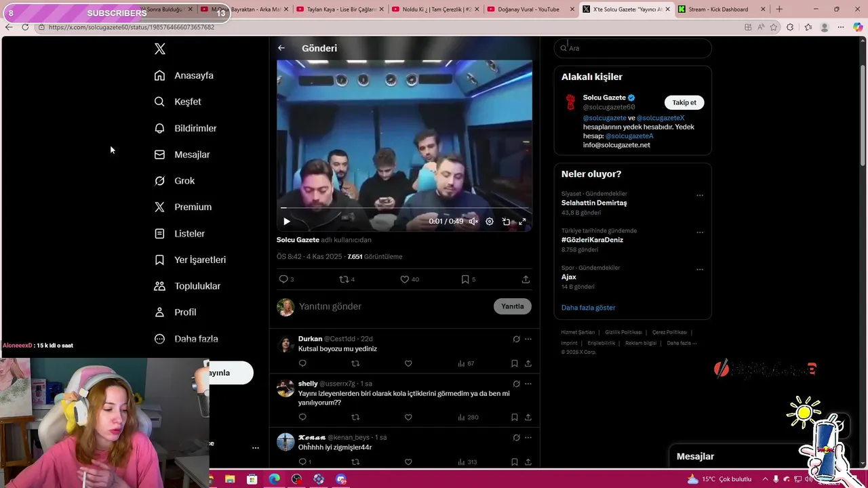Image resolution: width=868 pixels, height=488 pixels.
Task: Open more options for Selahattin Demirtaş trend
Action: pos(700,196)
